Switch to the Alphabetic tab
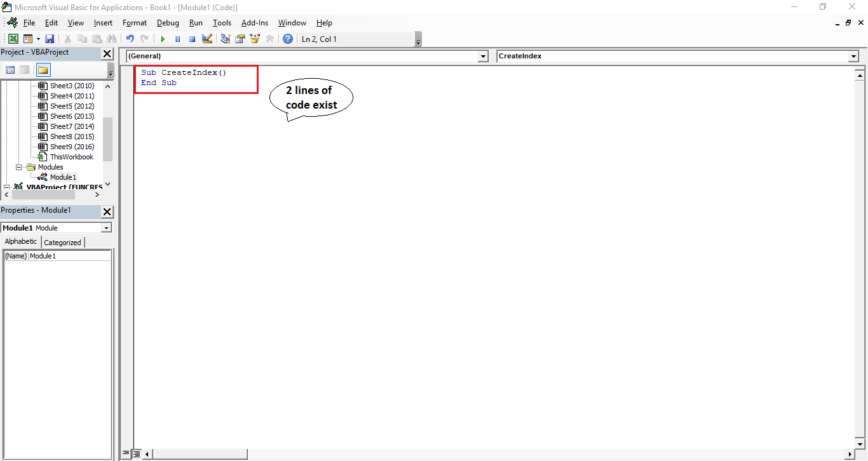Viewport: 868px width, 461px height. coord(21,242)
